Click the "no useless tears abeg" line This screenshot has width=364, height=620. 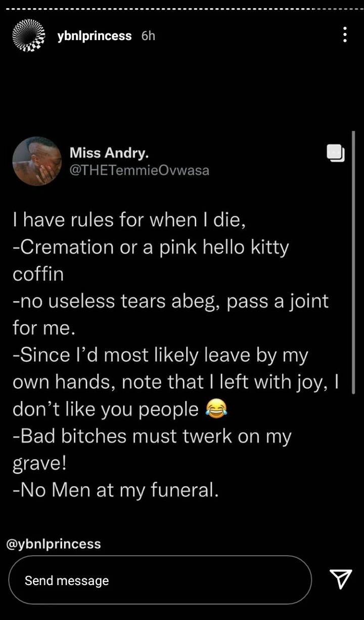(170, 301)
